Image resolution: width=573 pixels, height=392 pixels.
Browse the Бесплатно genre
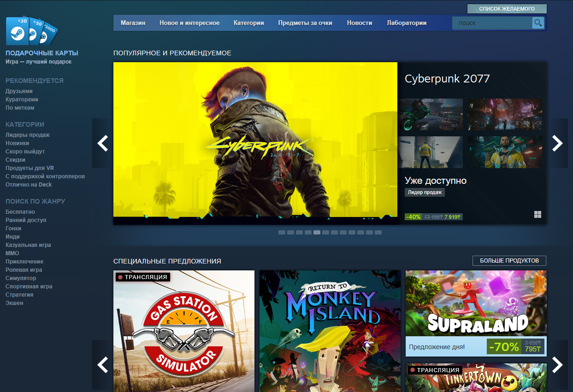coord(20,212)
